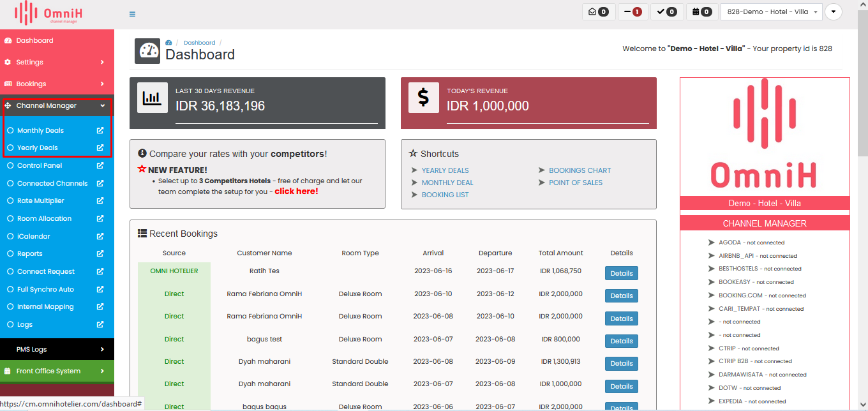View Details for Ratih Tes booking

[621, 273]
